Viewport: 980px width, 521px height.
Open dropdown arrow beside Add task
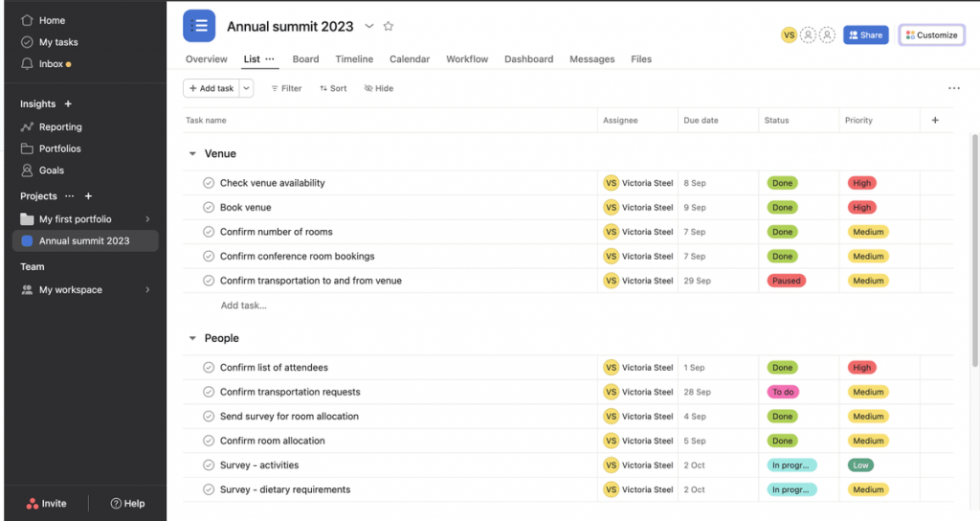247,88
